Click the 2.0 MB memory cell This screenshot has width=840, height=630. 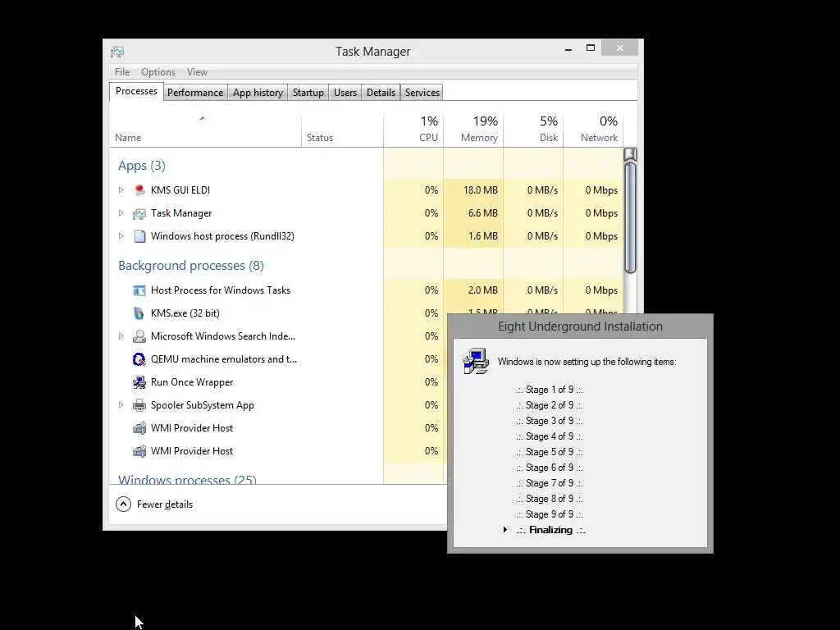click(x=473, y=290)
